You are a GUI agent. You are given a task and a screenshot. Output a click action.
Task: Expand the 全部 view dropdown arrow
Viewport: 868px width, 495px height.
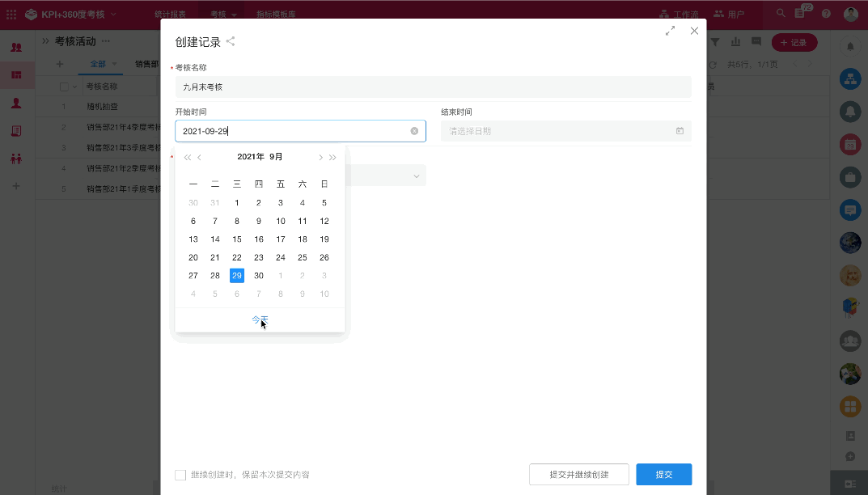(114, 64)
